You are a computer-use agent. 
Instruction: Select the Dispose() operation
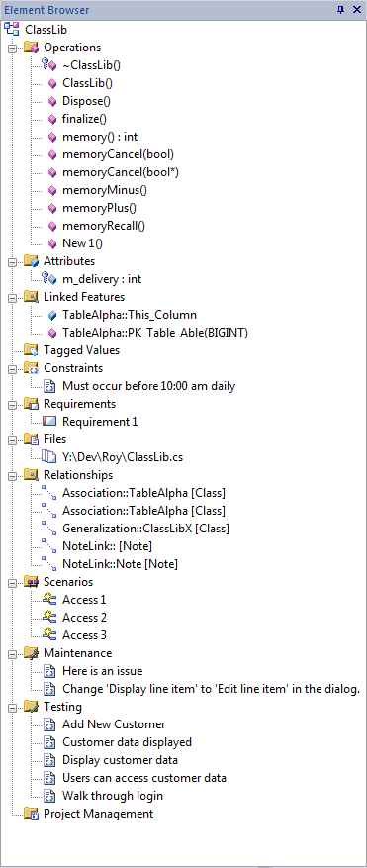(x=86, y=101)
